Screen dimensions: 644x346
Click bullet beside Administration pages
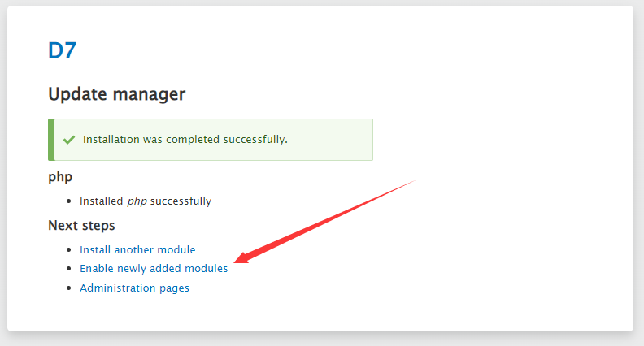click(69, 288)
